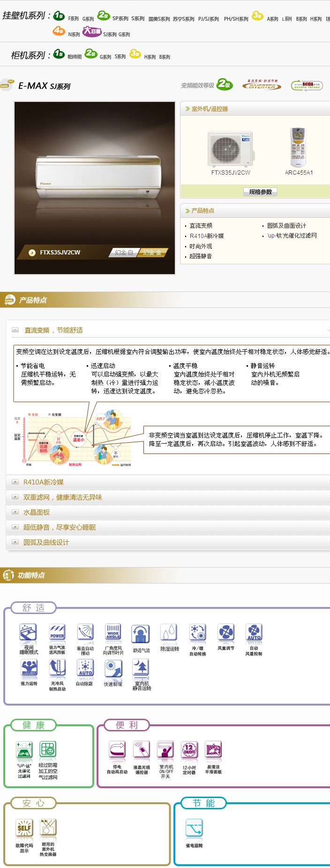Viewport: 330px width, 868px height.
Task: Click the auto restart after outage (停电自动再启动) icon
Action: click(x=117, y=750)
